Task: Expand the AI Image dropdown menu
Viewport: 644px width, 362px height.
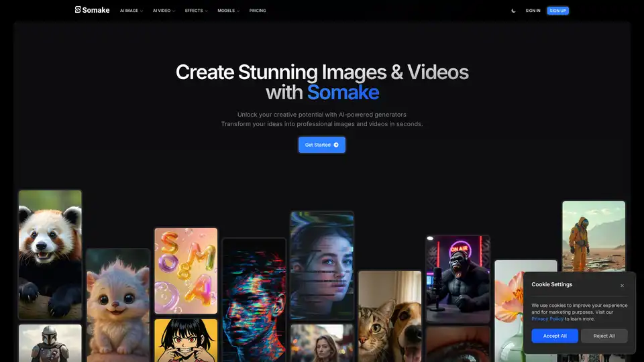Action: pyautogui.click(x=131, y=11)
